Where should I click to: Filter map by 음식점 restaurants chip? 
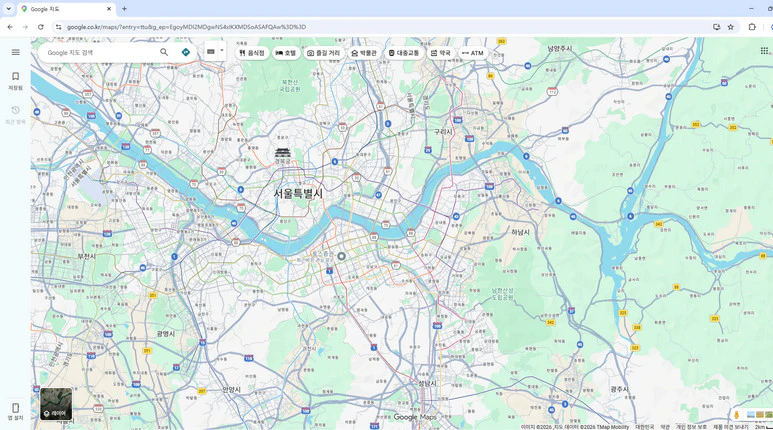coord(252,53)
